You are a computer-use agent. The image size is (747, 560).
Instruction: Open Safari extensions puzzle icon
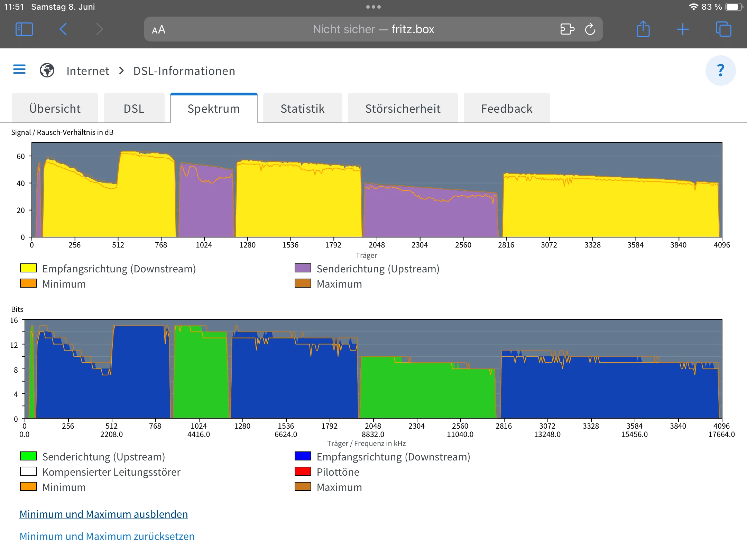click(567, 29)
